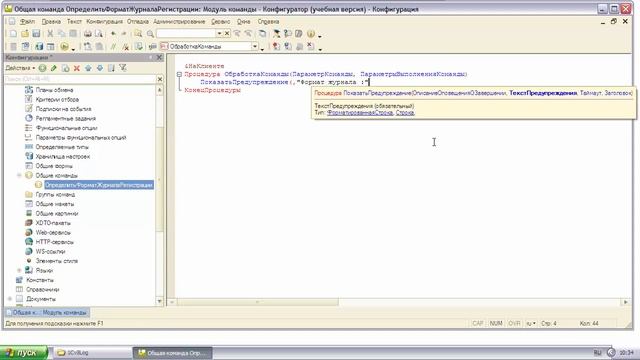Click the toolbar search text input box
640x360 pixels.
tap(187, 33)
